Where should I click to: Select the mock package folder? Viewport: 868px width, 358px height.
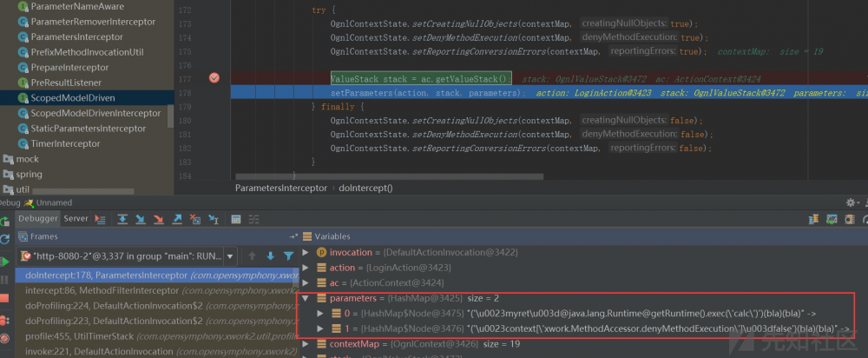click(x=28, y=159)
